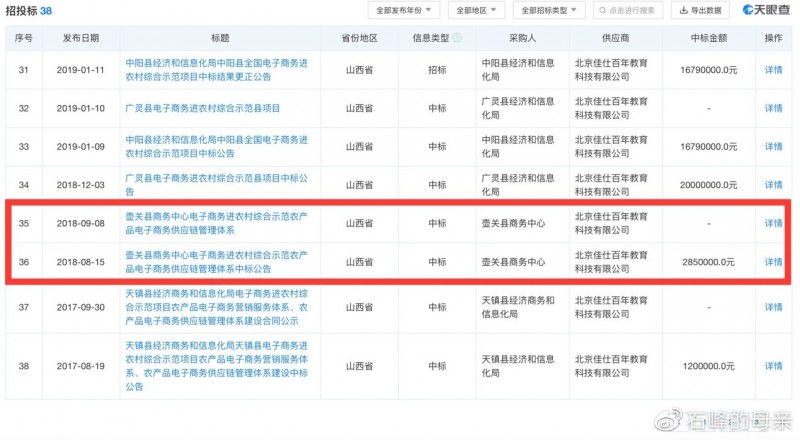Image resolution: width=800 pixels, height=440 pixels.
Task: Open 详情 for the 1200000.0元 row
Action: point(773,366)
